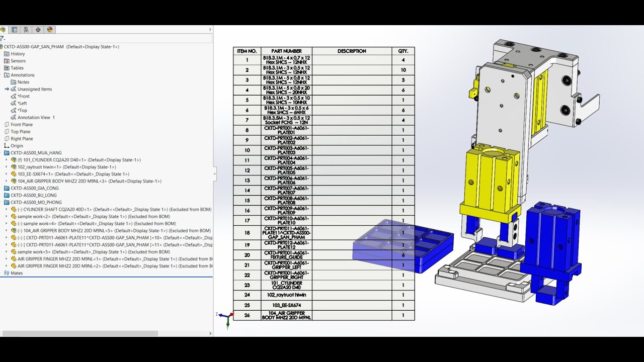Select AIR GRIPPER FINGER MHZ2 20D M9NL<1>
The height and width of the screenshot is (362, 644).
tap(111, 259)
